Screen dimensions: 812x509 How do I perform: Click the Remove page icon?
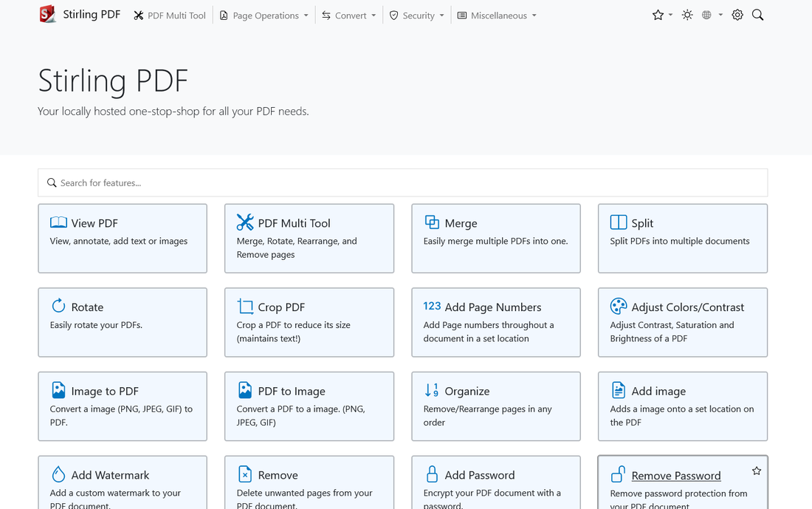(245, 474)
